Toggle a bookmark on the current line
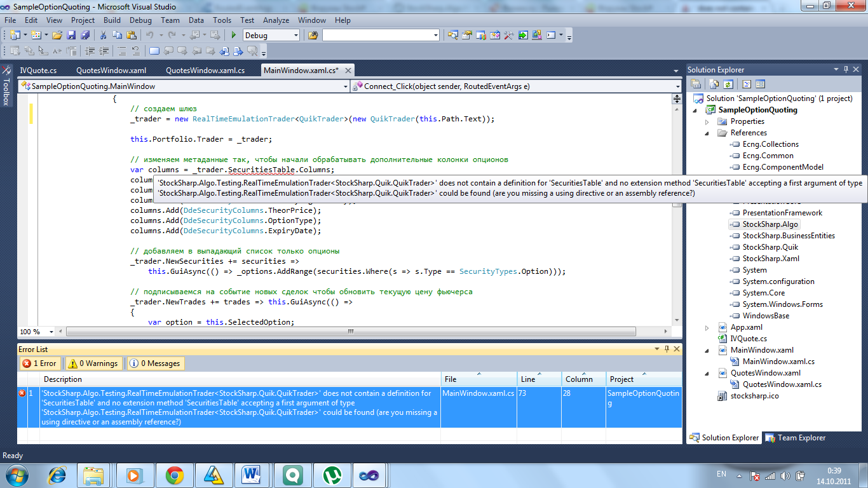Viewport: 868px width, 488px height. (154, 51)
